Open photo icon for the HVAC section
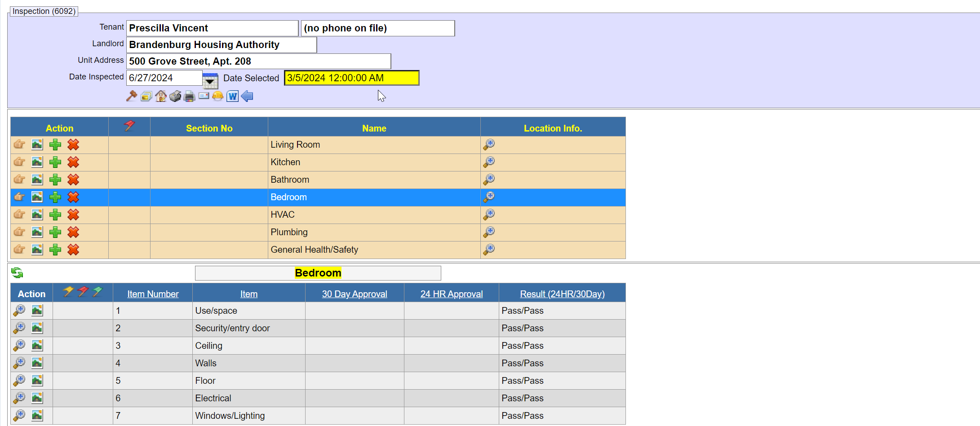Viewport: 980px width, 426px height. coord(37,215)
